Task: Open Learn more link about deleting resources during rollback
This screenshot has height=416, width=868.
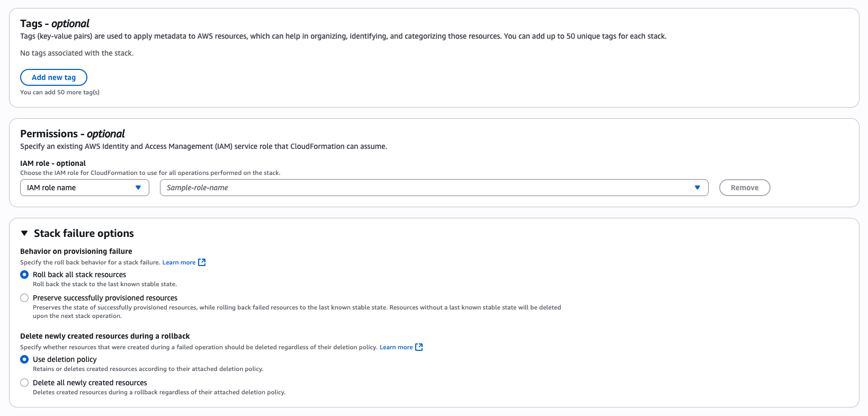Action: click(x=396, y=347)
